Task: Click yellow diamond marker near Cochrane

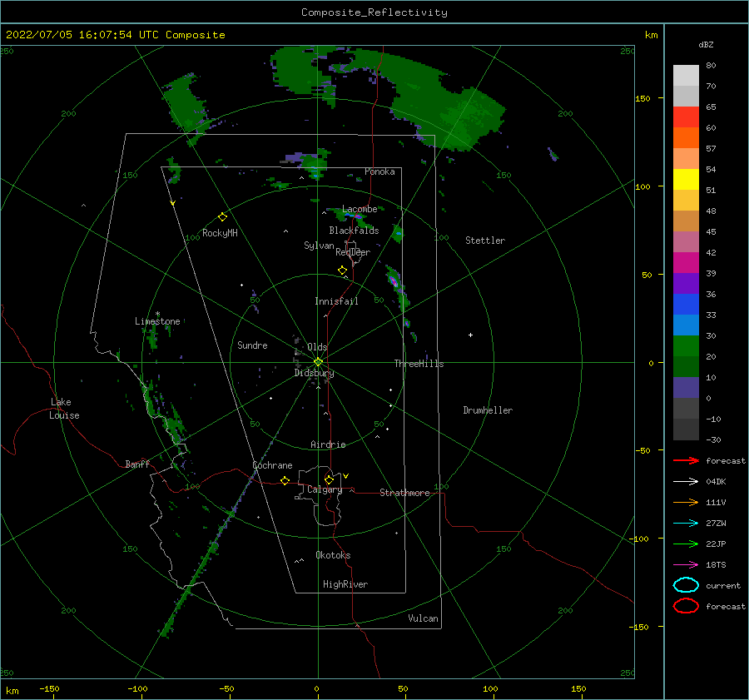Action: point(285,480)
